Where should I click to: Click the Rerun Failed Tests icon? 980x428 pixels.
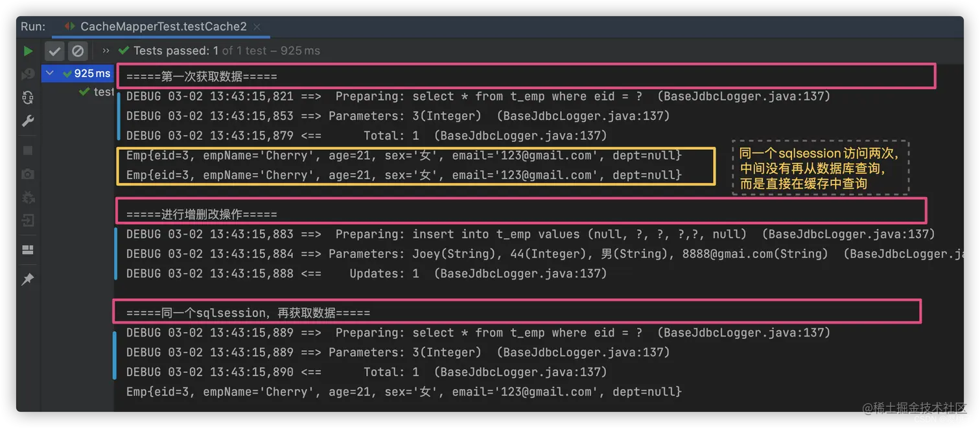pos(28,74)
